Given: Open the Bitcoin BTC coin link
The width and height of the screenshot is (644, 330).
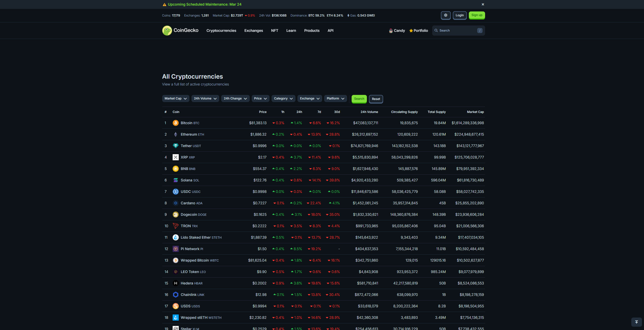Looking at the screenshot, I should (x=190, y=123).
